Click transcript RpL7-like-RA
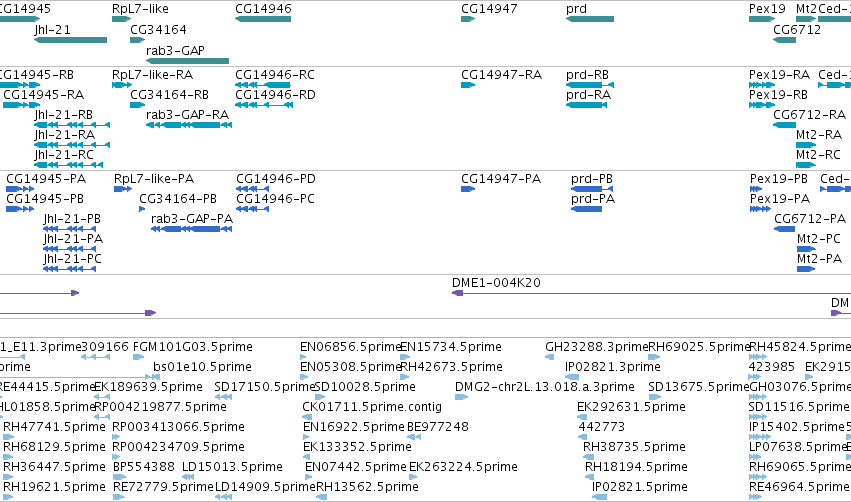 click(x=122, y=85)
